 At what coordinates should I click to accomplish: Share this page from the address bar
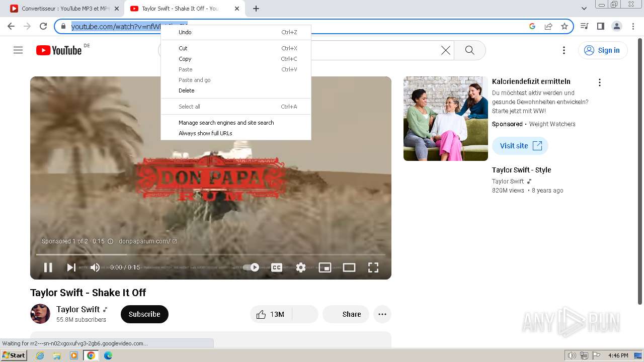(x=548, y=26)
